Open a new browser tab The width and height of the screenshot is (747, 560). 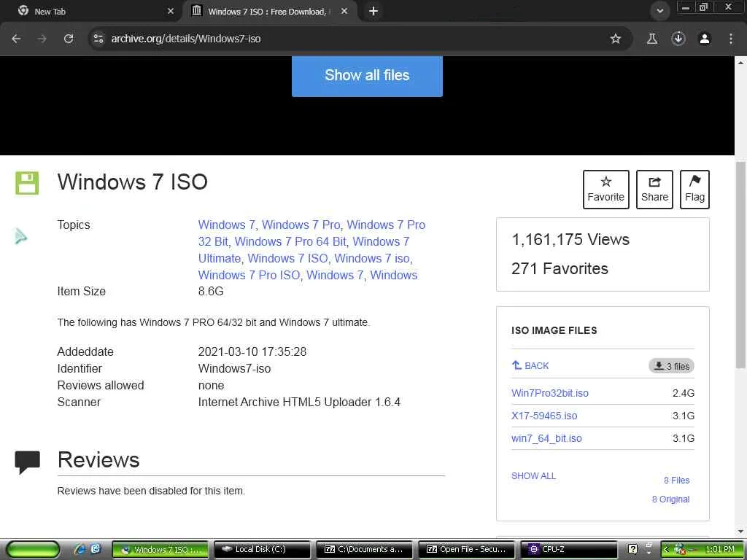373,11
